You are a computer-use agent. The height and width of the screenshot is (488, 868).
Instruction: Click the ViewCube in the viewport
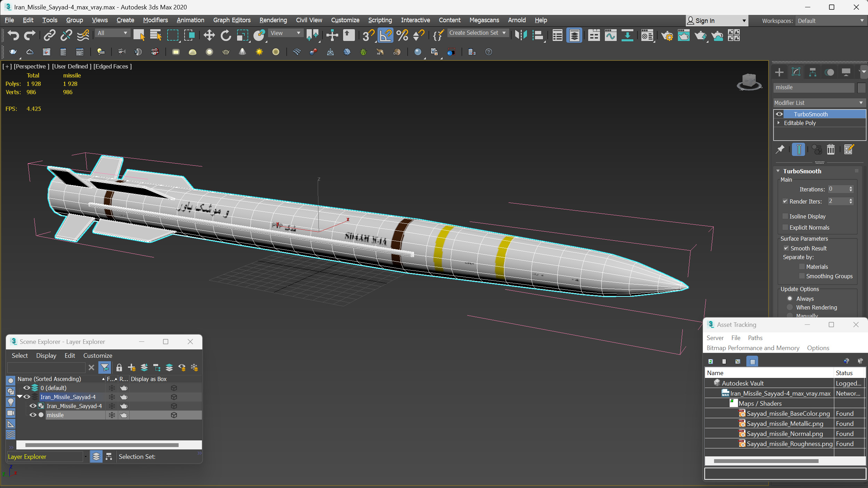pyautogui.click(x=749, y=82)
